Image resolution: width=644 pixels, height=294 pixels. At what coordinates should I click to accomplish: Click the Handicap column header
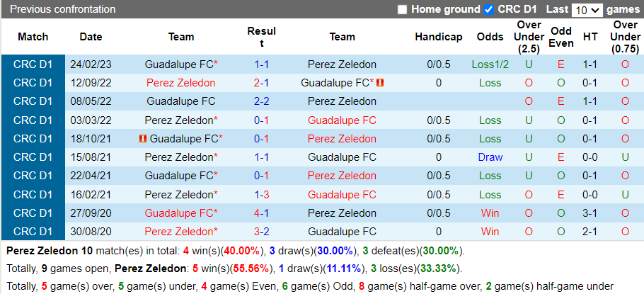[438, 37]
